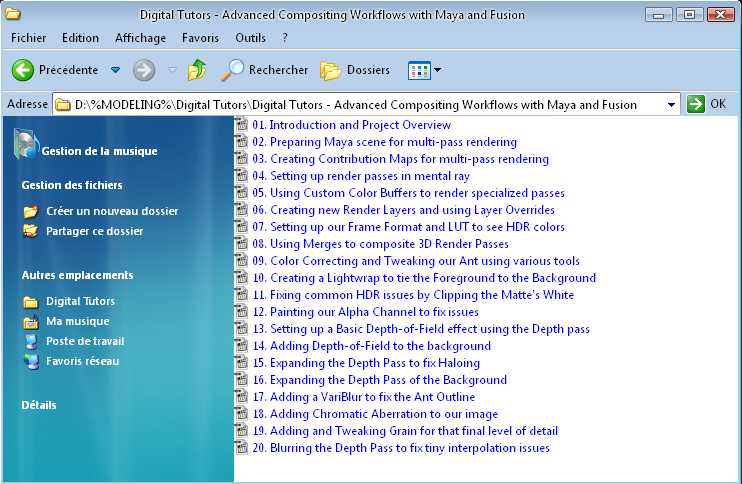Select file icon of 17. Adding a VariBlur
The width and height of the screenshot is (742, 484).
tap(242, 396)
